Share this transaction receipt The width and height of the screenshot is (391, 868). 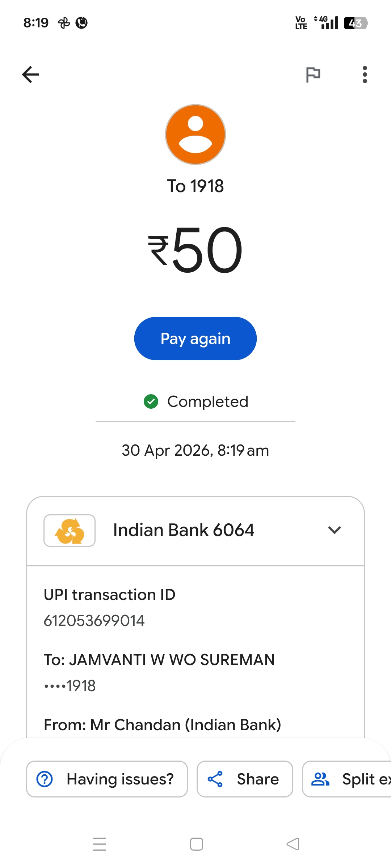click(x=245, y=779)
